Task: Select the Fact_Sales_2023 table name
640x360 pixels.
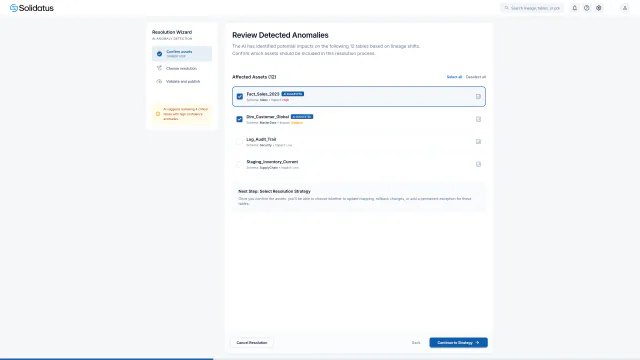Action: [263, 94]
